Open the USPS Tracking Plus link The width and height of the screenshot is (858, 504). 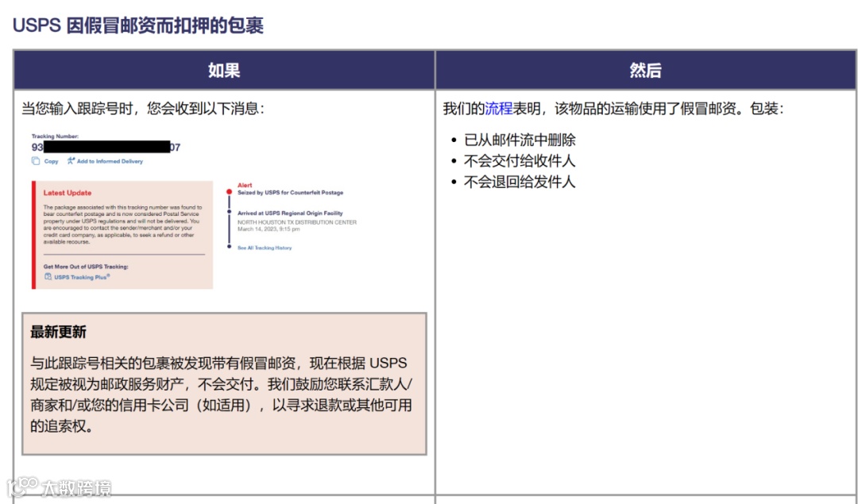click(82, 277)
